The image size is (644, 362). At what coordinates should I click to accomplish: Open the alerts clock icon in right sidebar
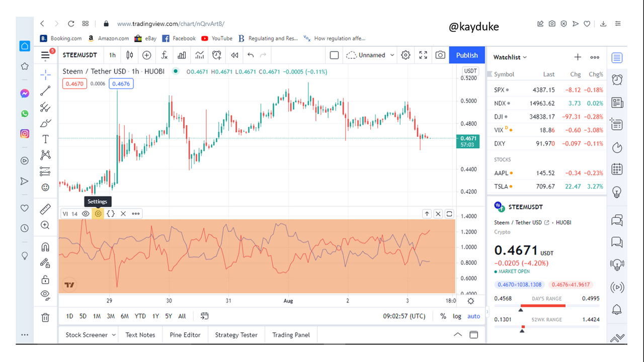tap(617, 79)
